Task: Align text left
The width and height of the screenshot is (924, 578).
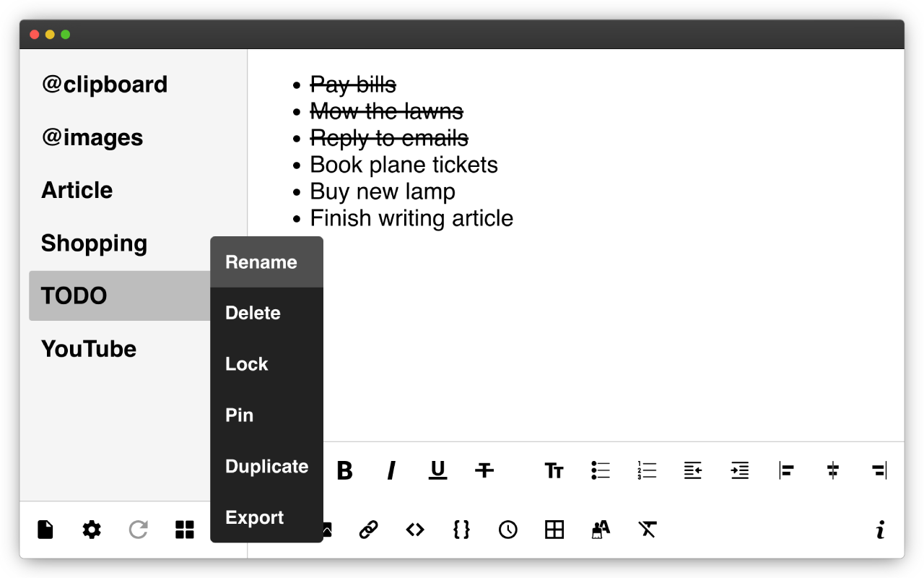Action: 786,471
